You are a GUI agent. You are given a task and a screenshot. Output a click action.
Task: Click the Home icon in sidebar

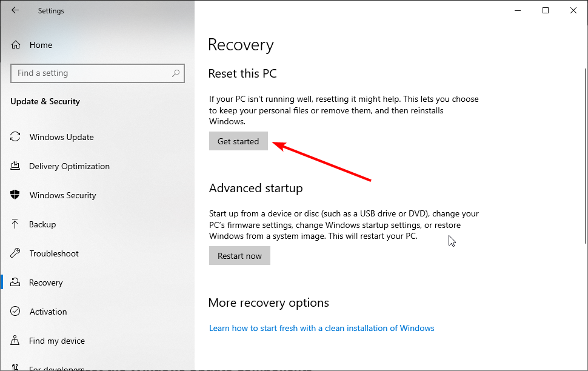(16, 45)
